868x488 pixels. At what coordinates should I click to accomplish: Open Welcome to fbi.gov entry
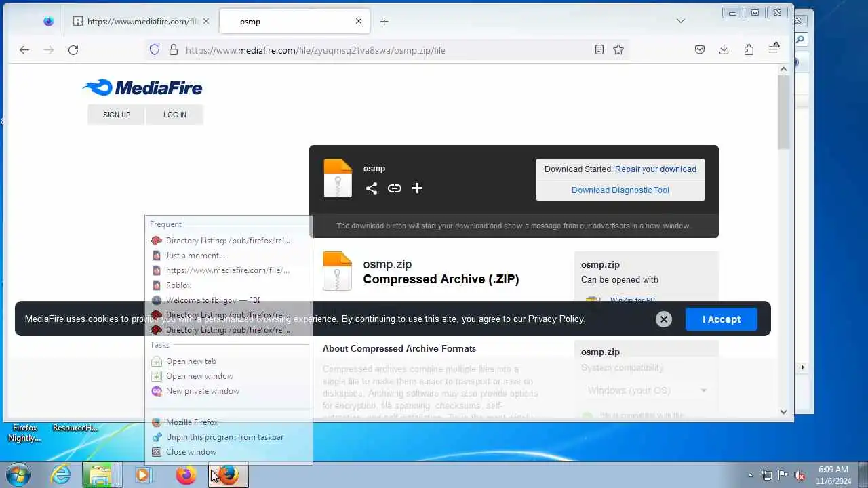coord(229,300)
